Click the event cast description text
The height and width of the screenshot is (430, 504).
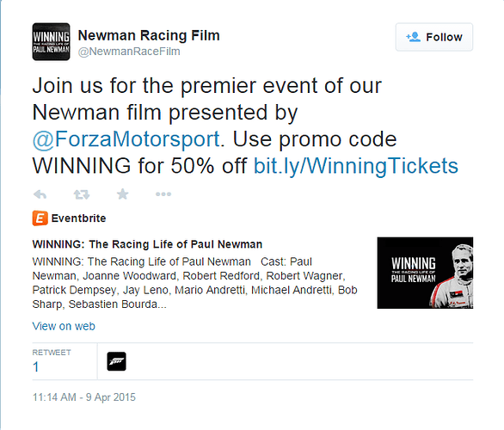[x=194, y=283]
